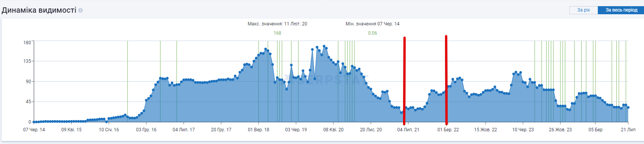Screen dimensions: 644x144
Task: Click the x-axis label 03 Гру. 16
Action: (146, 130)
